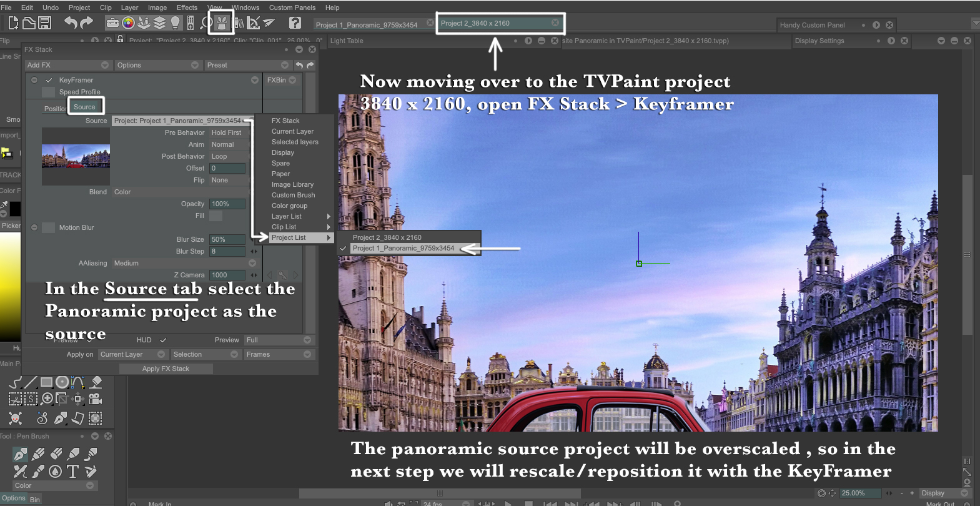The height and width of the screenshot is (506, 980).
Task: Select the cut brush scissors tool
Action: [15, 399]
